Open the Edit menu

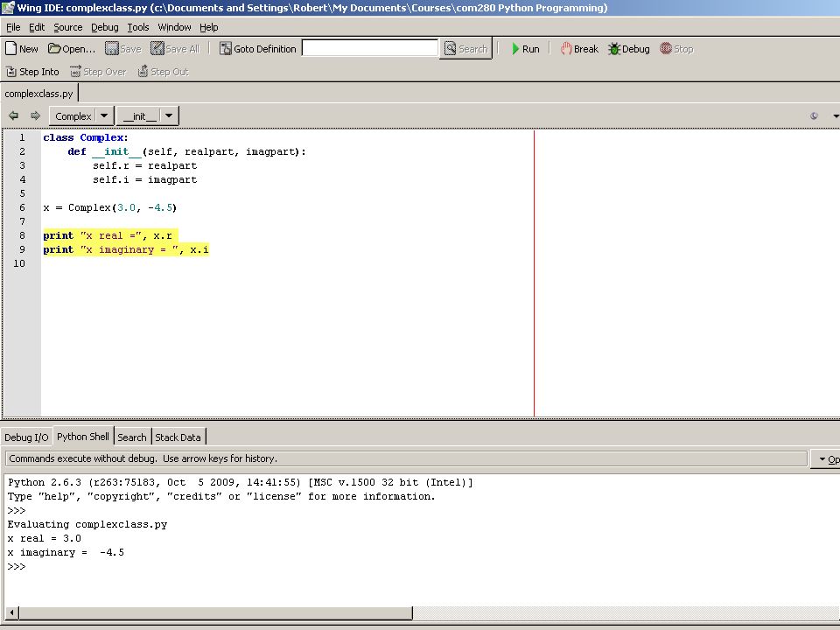[37, 27]
